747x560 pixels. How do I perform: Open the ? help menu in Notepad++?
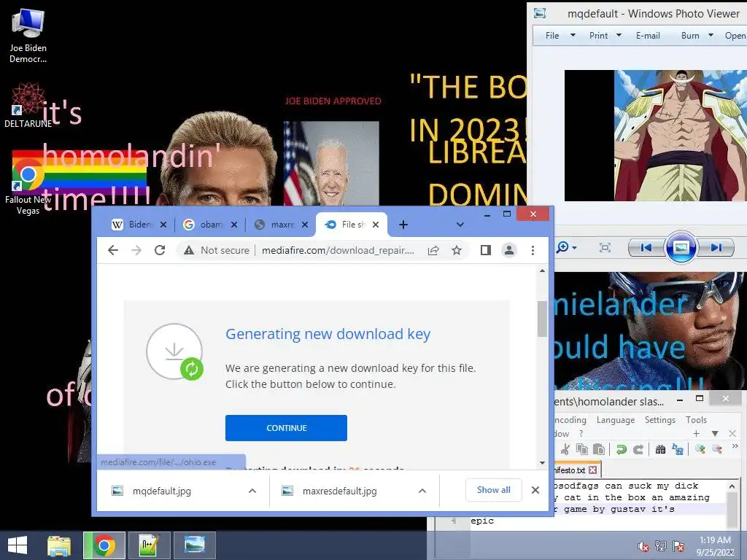pos(581,434)
